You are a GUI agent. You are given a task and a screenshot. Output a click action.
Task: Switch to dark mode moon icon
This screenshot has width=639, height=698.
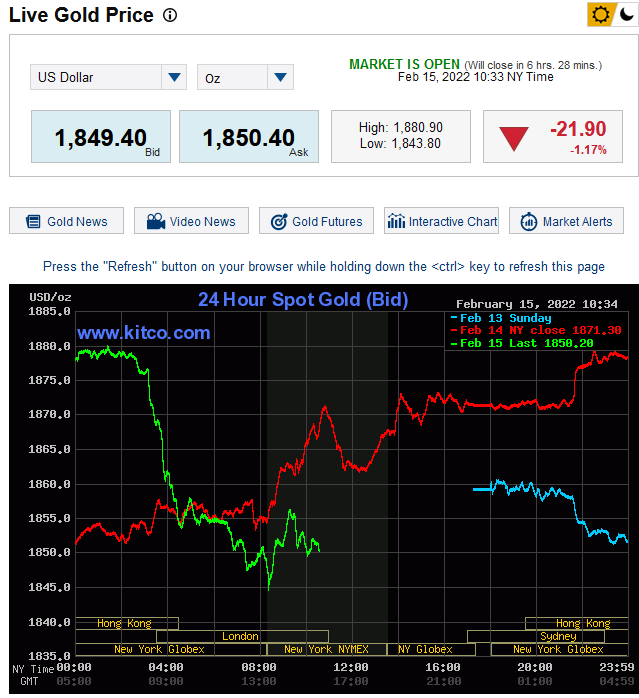click(x=627, y=14)
